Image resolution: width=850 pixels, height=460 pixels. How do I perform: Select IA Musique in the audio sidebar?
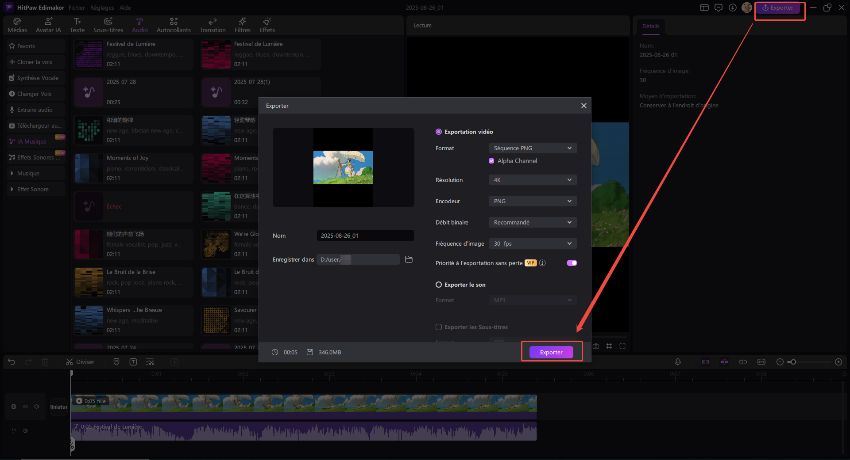[30, 140]
